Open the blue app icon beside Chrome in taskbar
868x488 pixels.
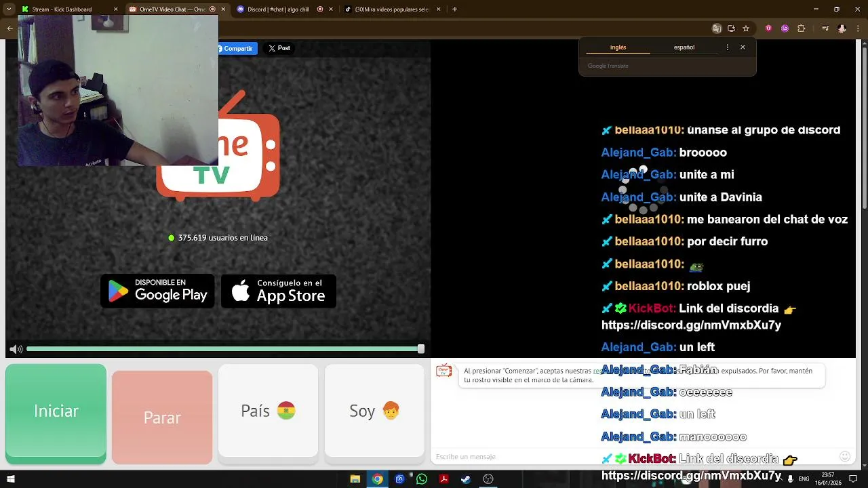[x=399, y=479]
